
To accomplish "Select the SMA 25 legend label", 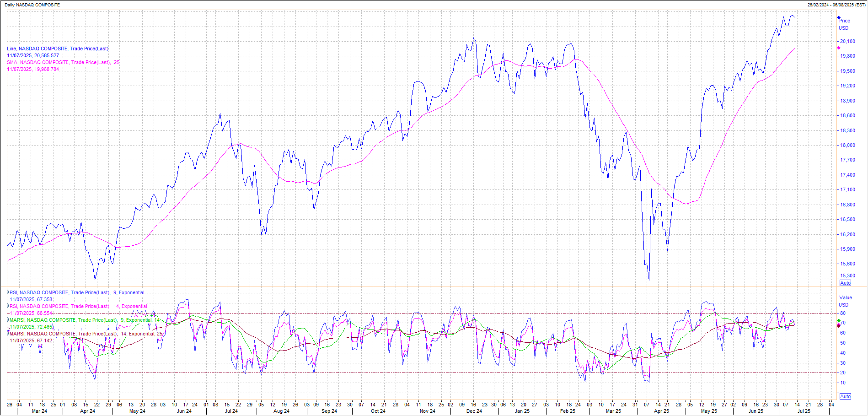I will pyautogui.click(x=63, y=62).
